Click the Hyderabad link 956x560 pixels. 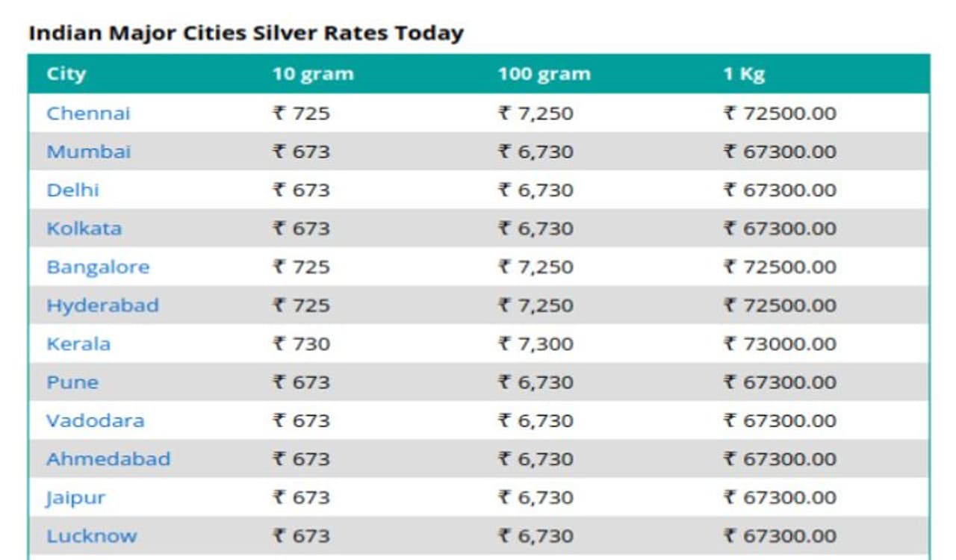[x=102, y=305]
